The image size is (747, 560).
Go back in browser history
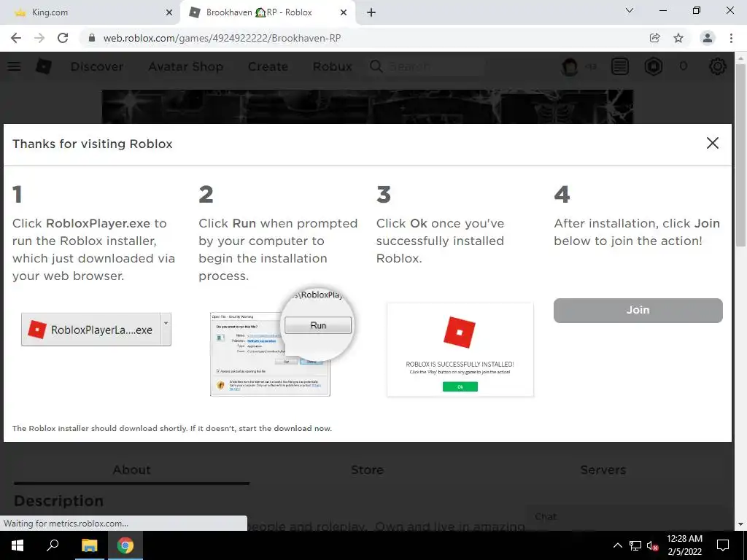(16, 38)
